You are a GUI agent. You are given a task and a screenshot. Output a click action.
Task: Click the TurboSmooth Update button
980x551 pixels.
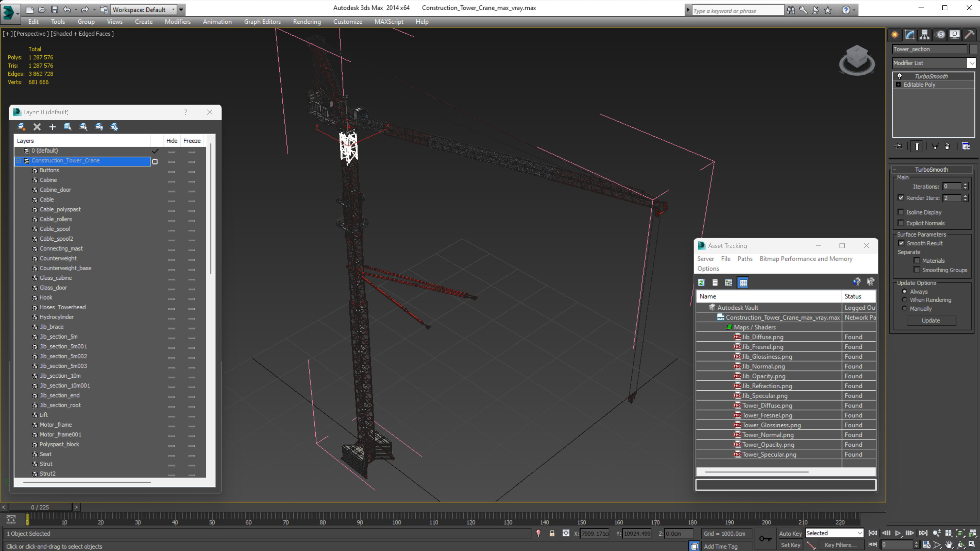click(x=931, y=320)
